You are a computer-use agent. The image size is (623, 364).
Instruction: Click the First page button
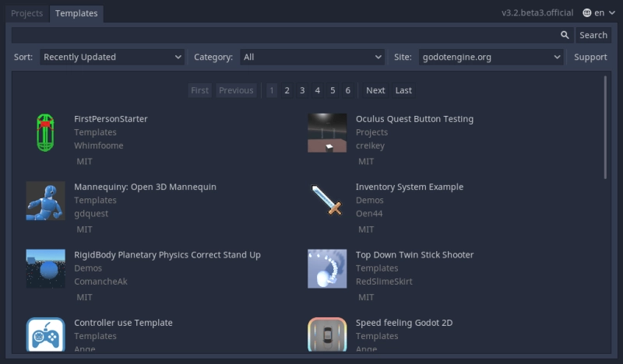[199, 90]
